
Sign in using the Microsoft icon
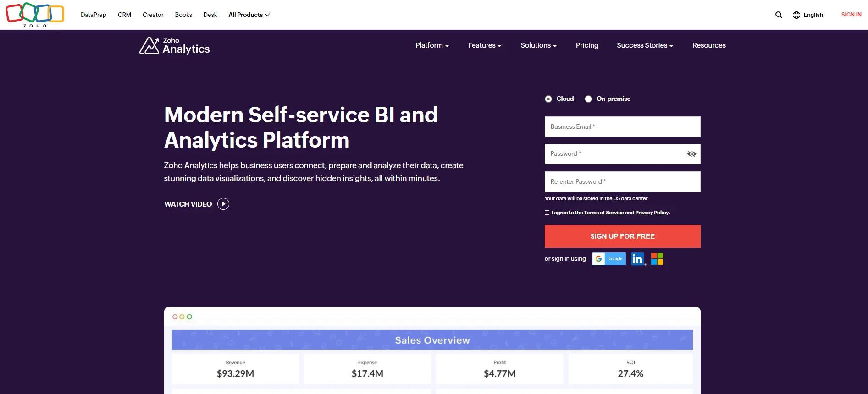(x=657, y=259)
